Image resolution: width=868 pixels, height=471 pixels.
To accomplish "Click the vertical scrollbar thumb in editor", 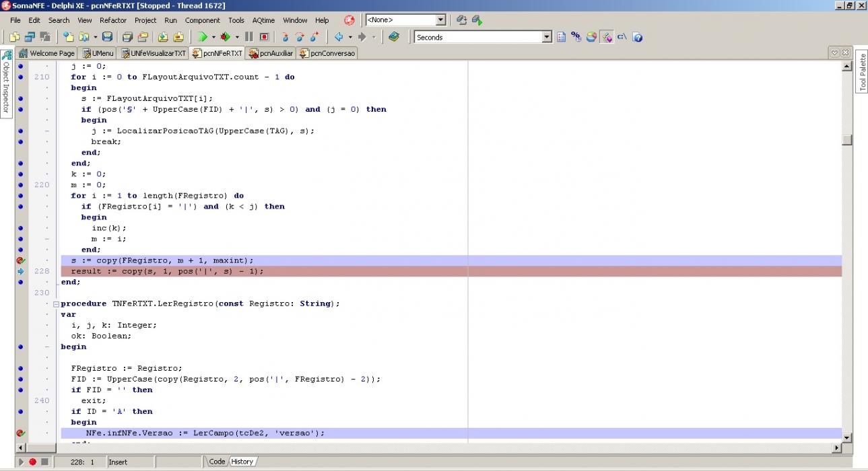I will click(x=847, y=140).
